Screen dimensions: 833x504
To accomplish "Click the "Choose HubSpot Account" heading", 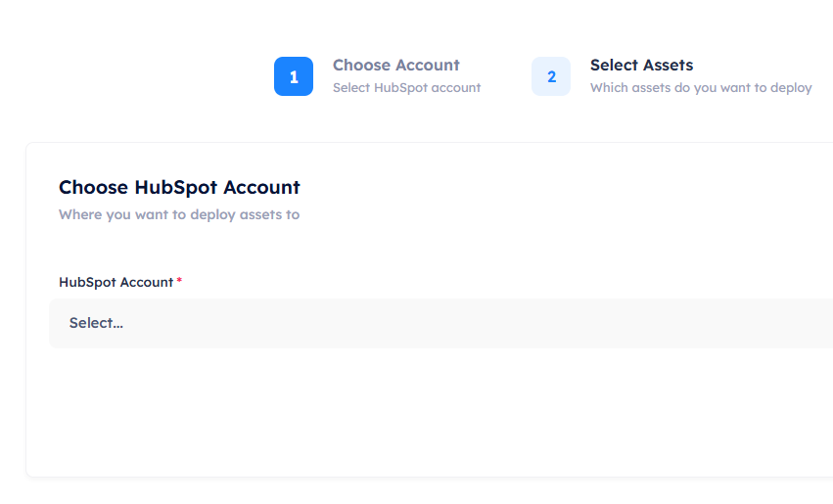I will click(x=179, y=187).
